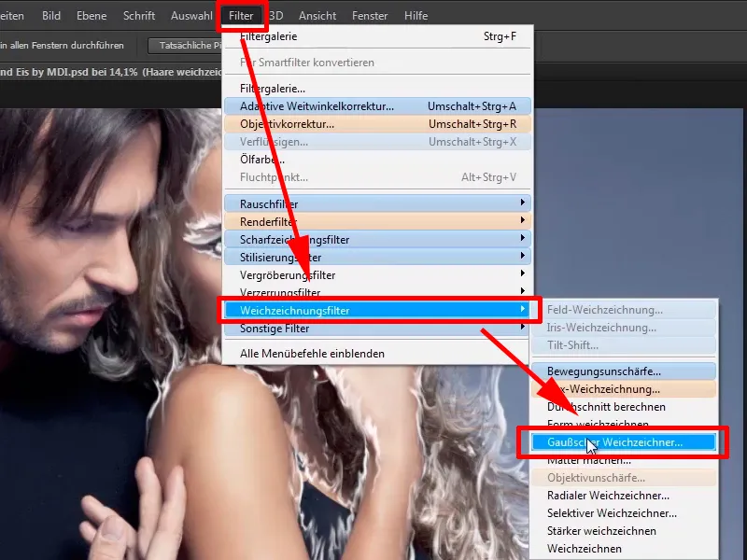The image size is (747, 560).
Task: Open the Hilfe menu
Action: pyautogui.click(x=416, y=16)
